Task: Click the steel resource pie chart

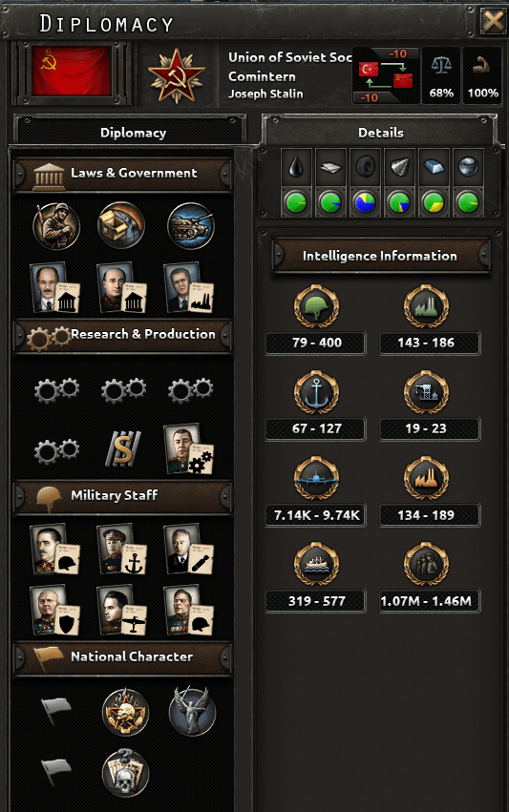Action: coord(434,202)
